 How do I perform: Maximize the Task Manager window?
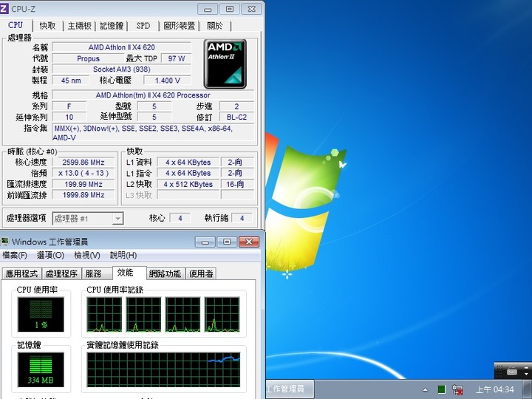point(227,242)
